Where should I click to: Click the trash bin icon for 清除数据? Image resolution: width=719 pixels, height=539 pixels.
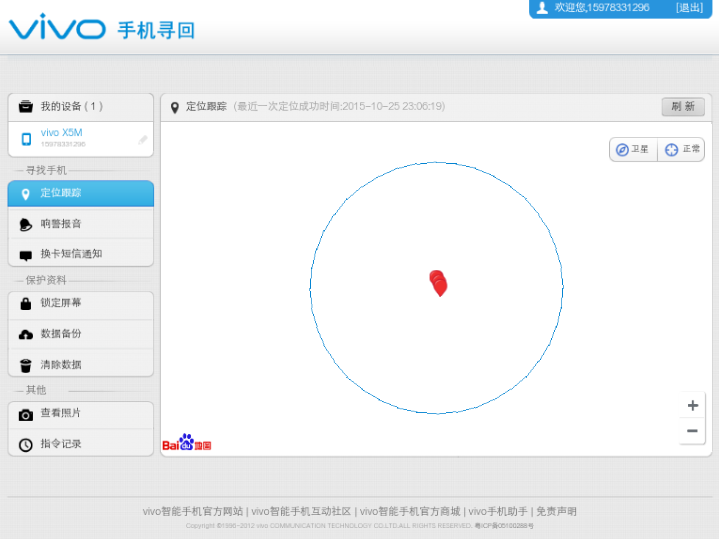(26, 366)
